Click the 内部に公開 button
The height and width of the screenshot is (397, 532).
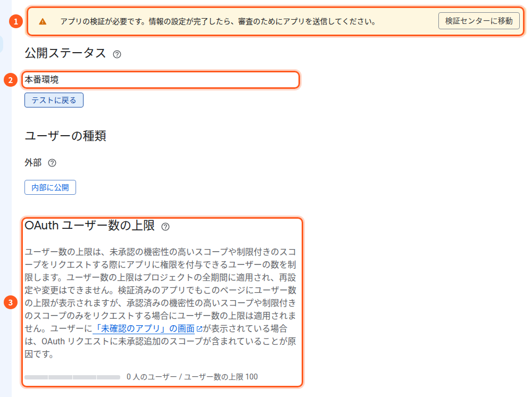[x=50, y=187]
